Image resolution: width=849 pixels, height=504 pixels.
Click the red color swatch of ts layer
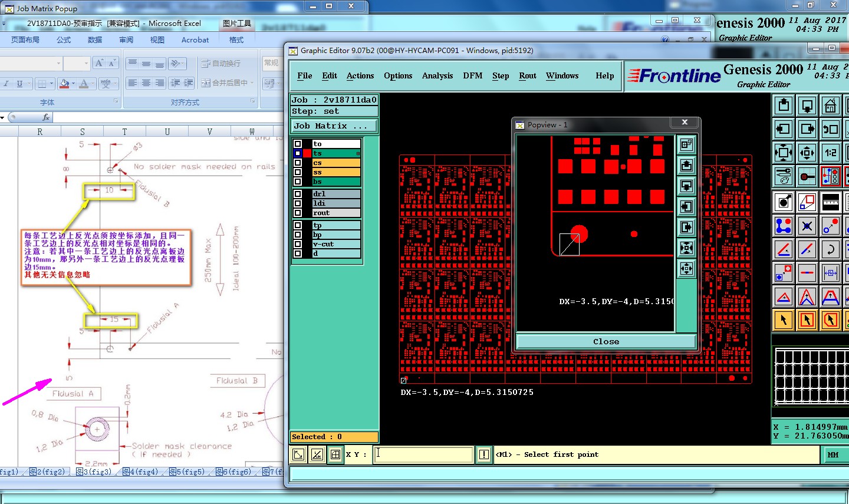pyautogui.click(x=307, y=153)
